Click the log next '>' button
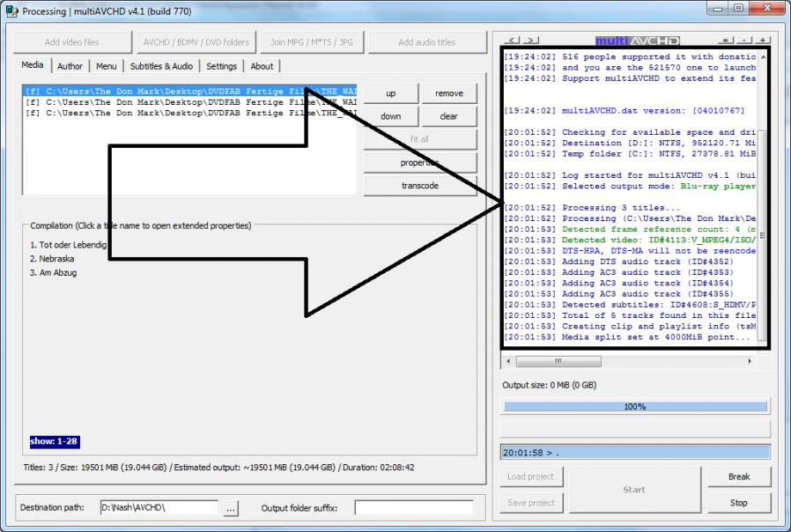This screenshot has width=791, height=532. coord(530,41)
